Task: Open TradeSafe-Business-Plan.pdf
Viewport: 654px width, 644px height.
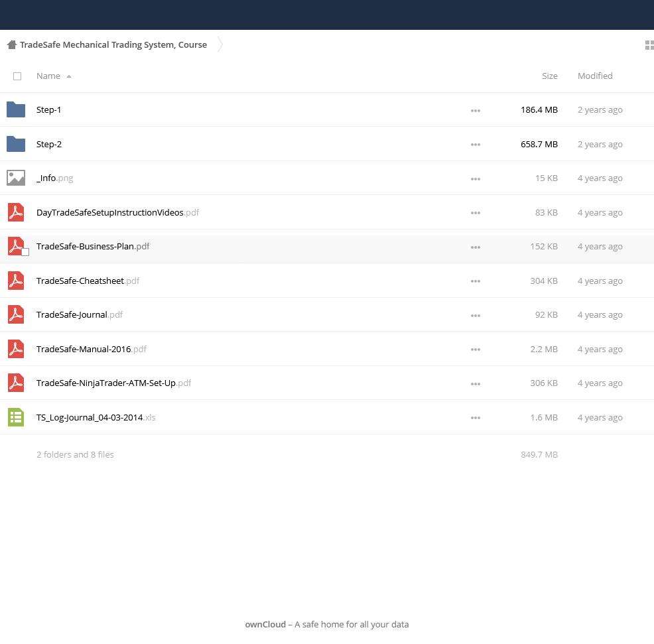Action: click(x=93, y=246)
